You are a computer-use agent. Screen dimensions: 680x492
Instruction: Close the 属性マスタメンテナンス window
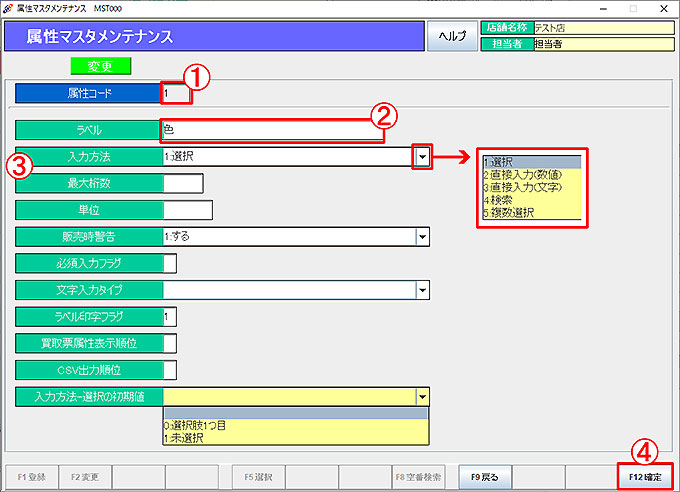664,9
